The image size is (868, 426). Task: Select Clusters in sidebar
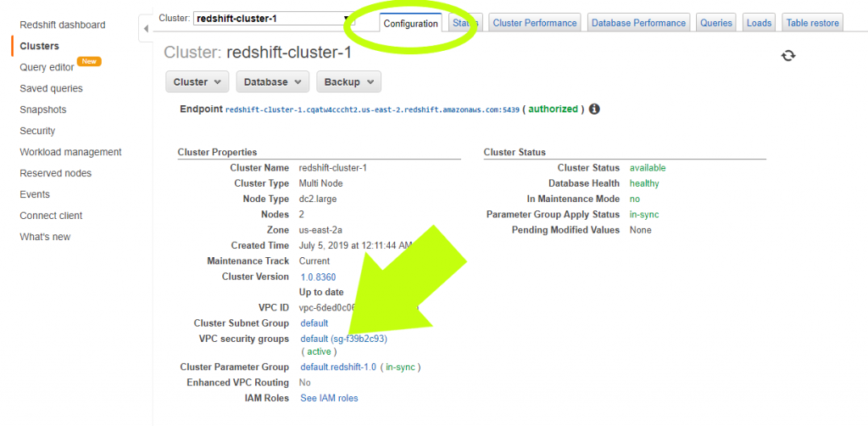pos(39,46)
